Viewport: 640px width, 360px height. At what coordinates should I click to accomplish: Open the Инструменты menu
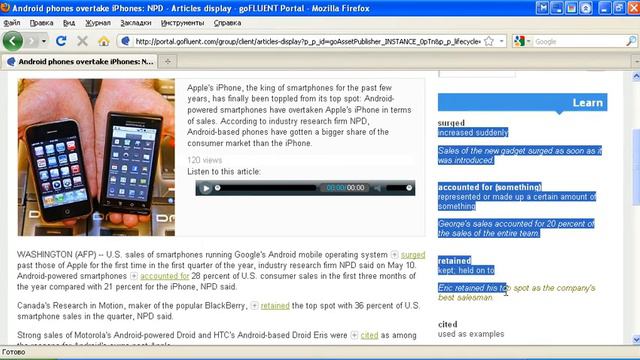pyautogui.click(x=182, y=23)
